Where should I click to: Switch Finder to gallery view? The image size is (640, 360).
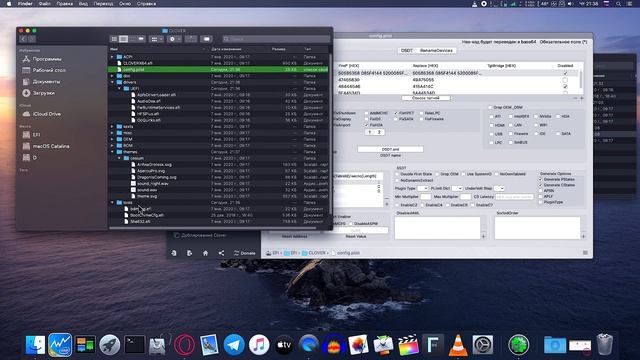tap(141, 39)
